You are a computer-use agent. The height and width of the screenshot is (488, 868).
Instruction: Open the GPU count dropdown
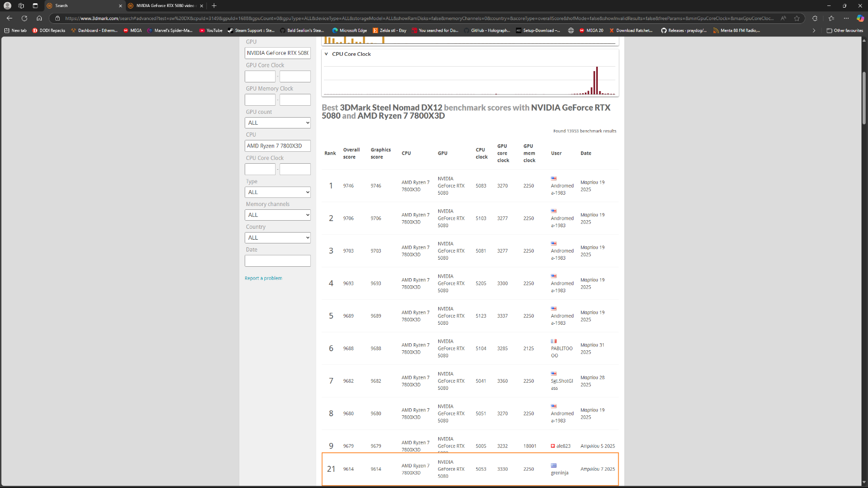277,123
